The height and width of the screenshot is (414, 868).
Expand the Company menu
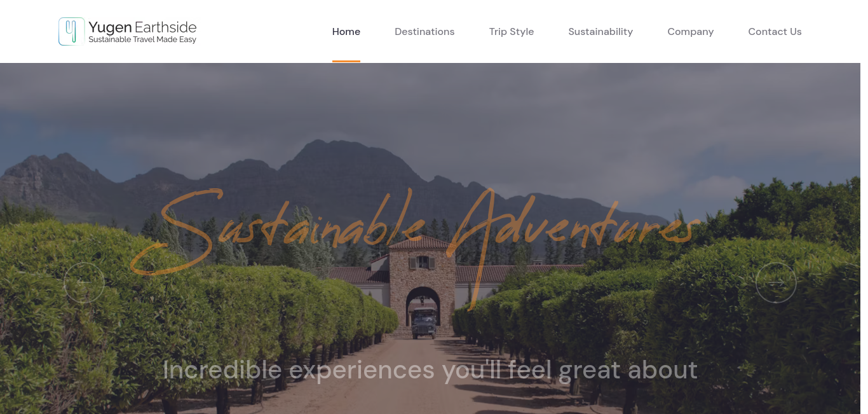[691, 32]
